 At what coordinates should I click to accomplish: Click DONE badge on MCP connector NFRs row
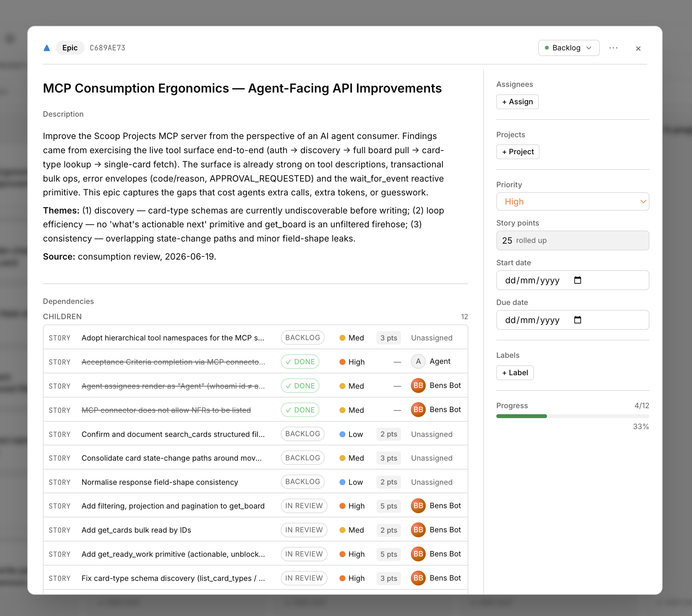(300, 410)
